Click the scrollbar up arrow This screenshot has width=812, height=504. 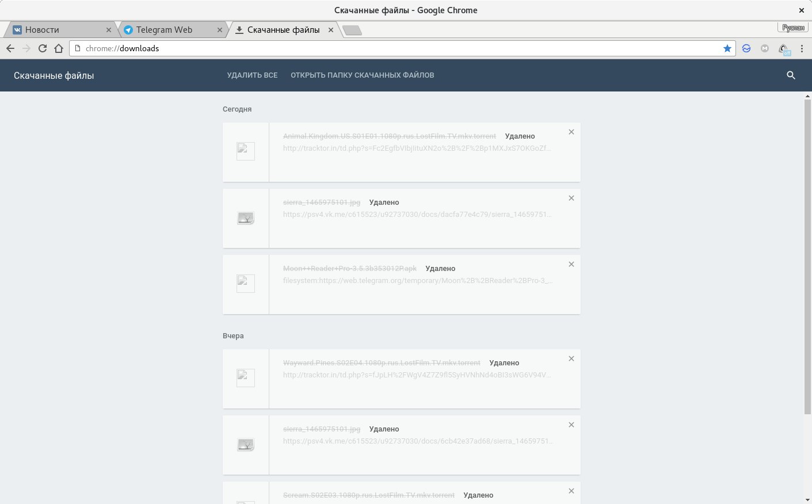[807, 96]
